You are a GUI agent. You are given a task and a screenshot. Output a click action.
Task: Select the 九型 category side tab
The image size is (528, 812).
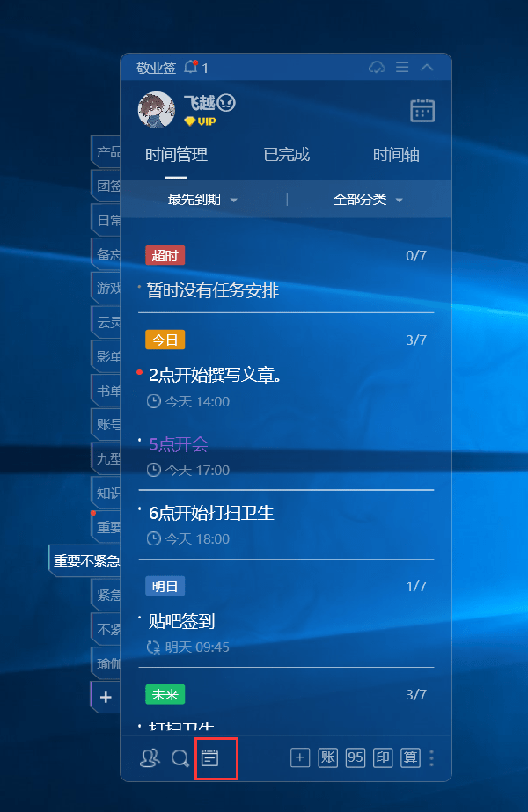(106, 459)
